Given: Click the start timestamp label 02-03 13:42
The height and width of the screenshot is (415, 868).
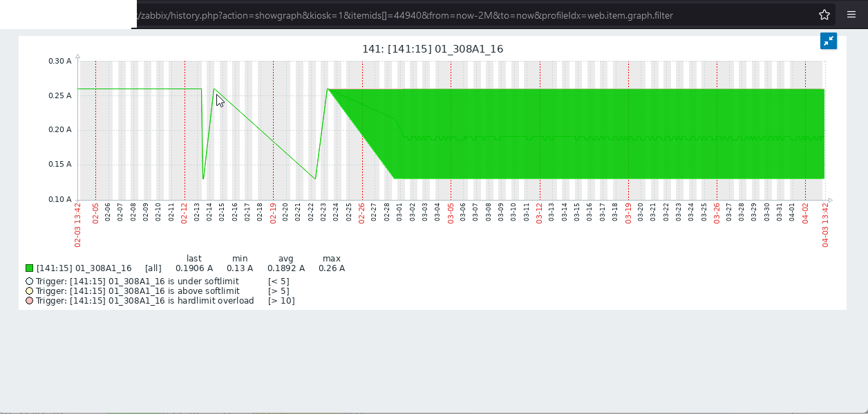Looking at the screenshot, I should (x=77, y=225).
